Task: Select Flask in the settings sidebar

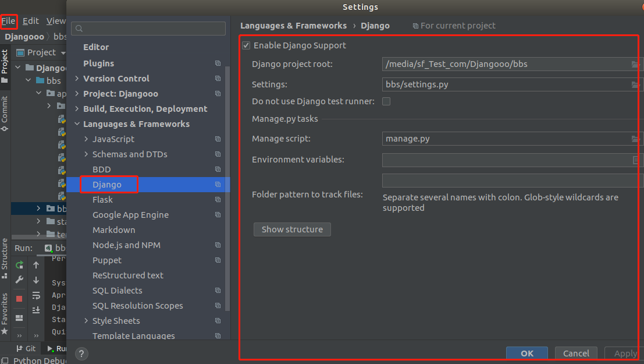Action: pos(102,199)
